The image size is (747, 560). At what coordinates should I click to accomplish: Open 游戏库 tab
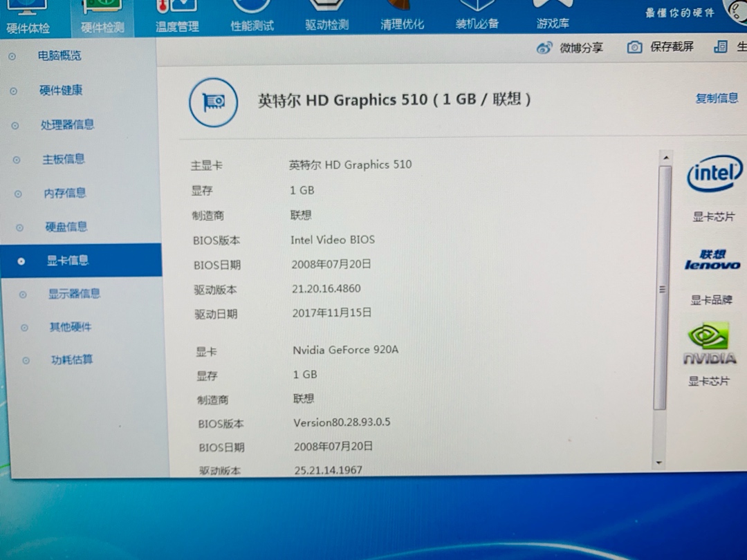[553, 17]
